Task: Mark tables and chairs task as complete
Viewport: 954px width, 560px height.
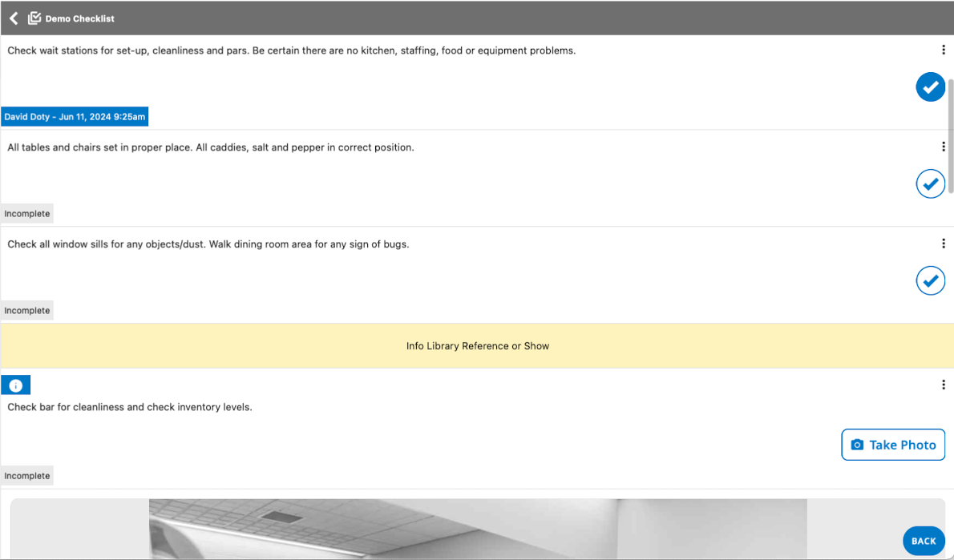Action: tap(930, 183)
